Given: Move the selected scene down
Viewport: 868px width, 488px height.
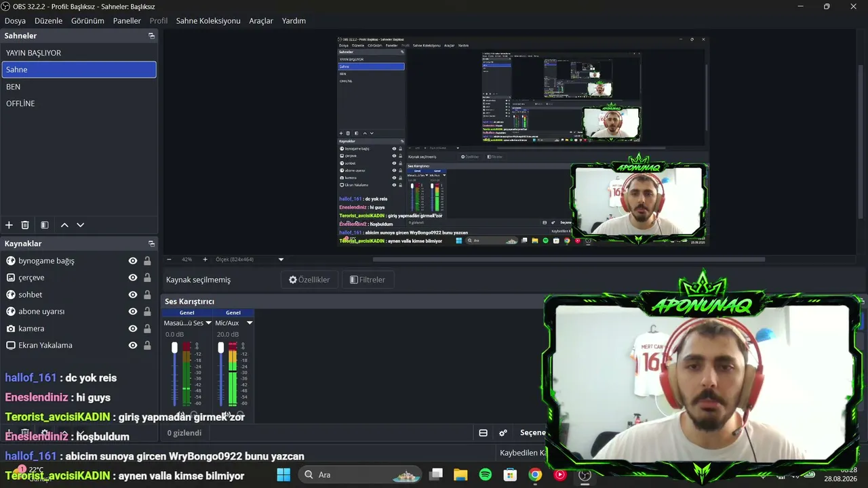Looking at the screenshot, I should pyautogui.click(x=81, y=225).
